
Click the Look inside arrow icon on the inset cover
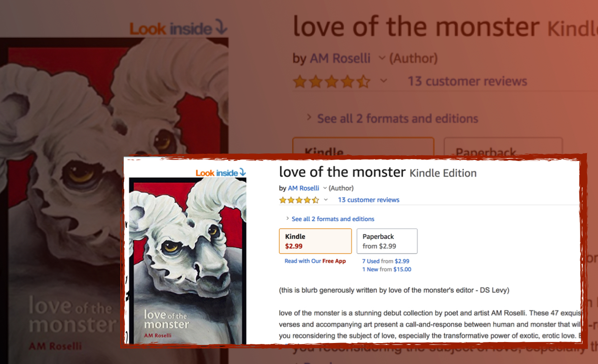(x=243, y=172)
